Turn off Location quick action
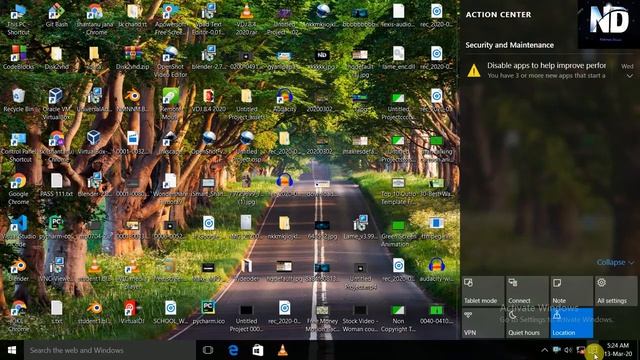The height and width of the screenshot is (360, 640). (571, 323)
